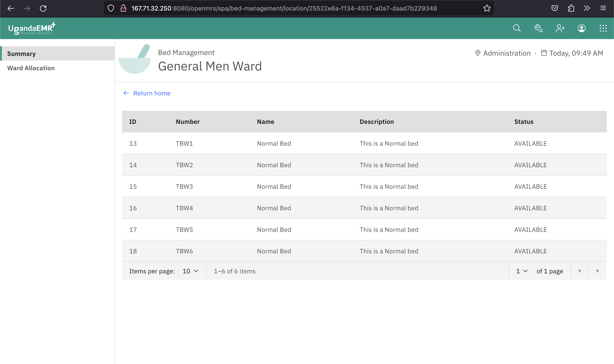Screen dimensions: 614x364
Task: Click the Number column header
Action: point(188,122)
